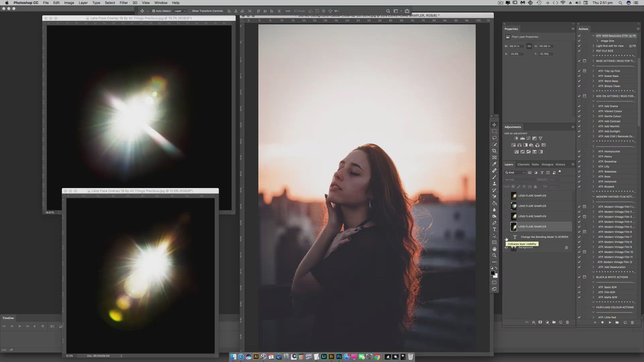Screen dimensions: 644x362
Task: Expand the BASE ACTIONS group in Actions panel
Action: tap(593, 61)
